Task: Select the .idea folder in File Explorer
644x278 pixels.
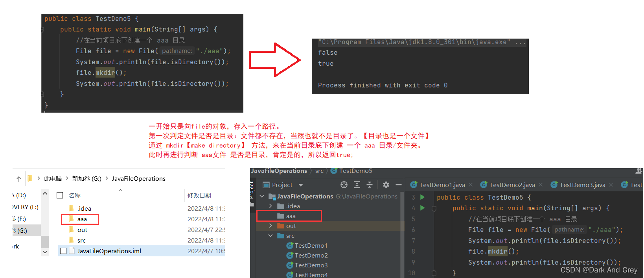Action: (x=80, y=208)
